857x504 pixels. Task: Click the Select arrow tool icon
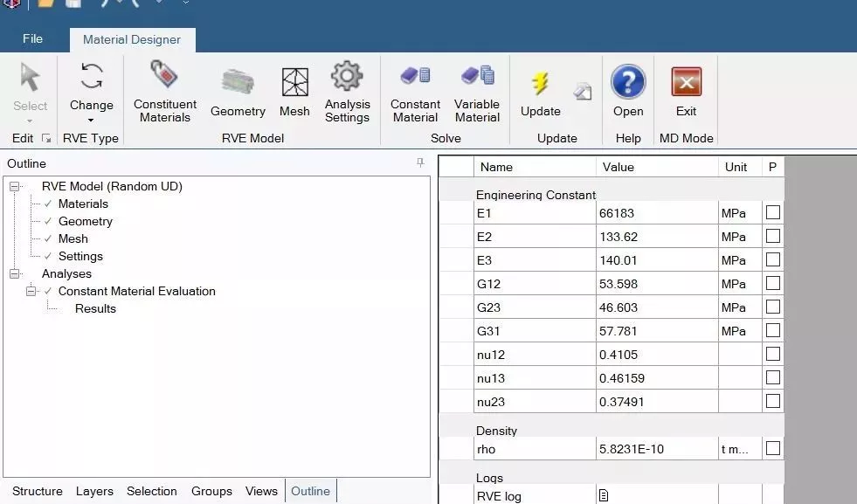[30, 77]
